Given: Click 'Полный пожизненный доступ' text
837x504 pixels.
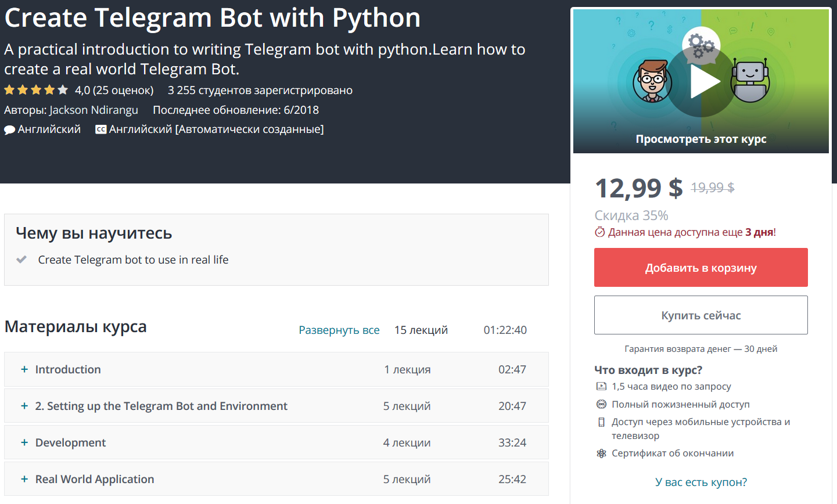Looking at the screenshot, I should [681, 404].
